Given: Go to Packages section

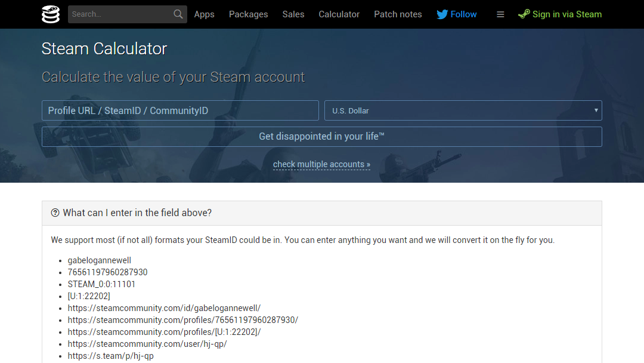Looking at the screenshot, I should tap(249, 14).
